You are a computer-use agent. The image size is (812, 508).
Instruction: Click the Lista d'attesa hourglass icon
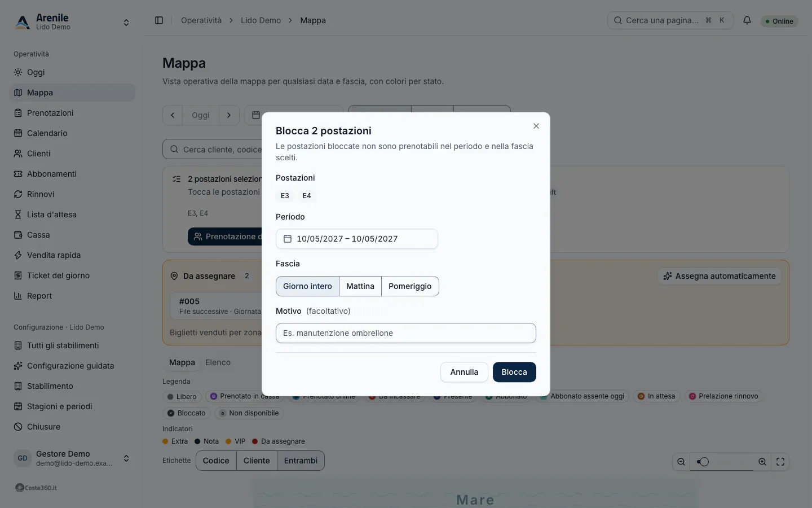point(18,214)
